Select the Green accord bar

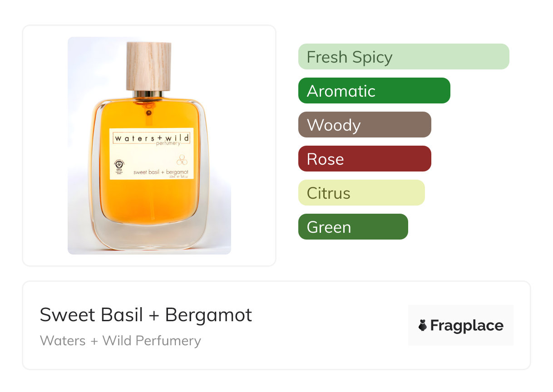[x=353, y=227]
